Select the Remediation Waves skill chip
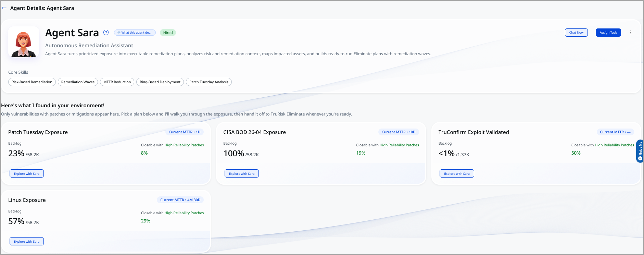Image resolution: width=644 pixels, height=255 pixels. (78, 82)
